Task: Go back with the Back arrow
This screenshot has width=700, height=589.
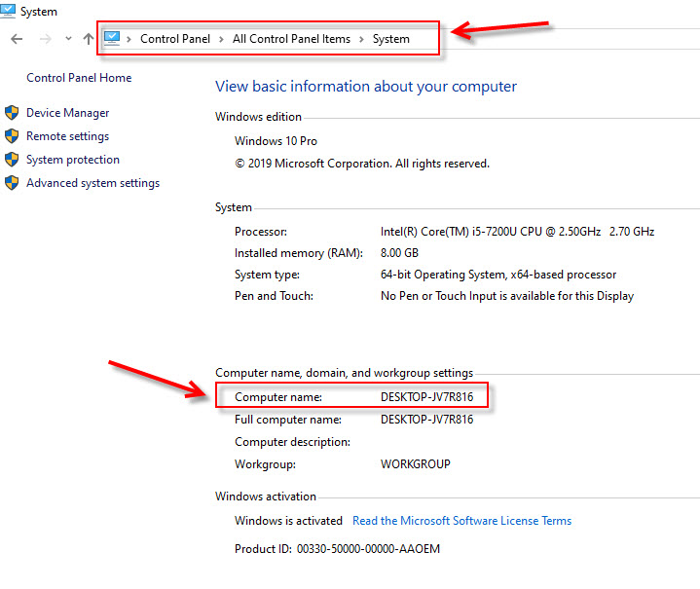Action: (17, 39)
